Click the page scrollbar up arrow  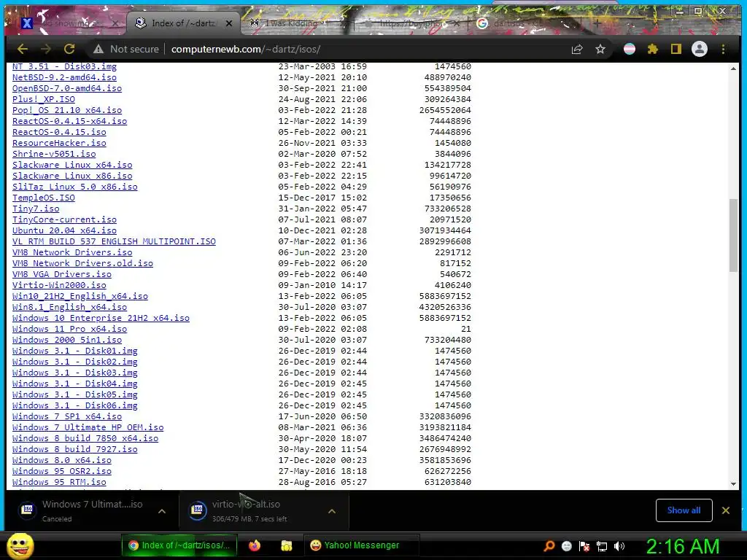(733, 69)
